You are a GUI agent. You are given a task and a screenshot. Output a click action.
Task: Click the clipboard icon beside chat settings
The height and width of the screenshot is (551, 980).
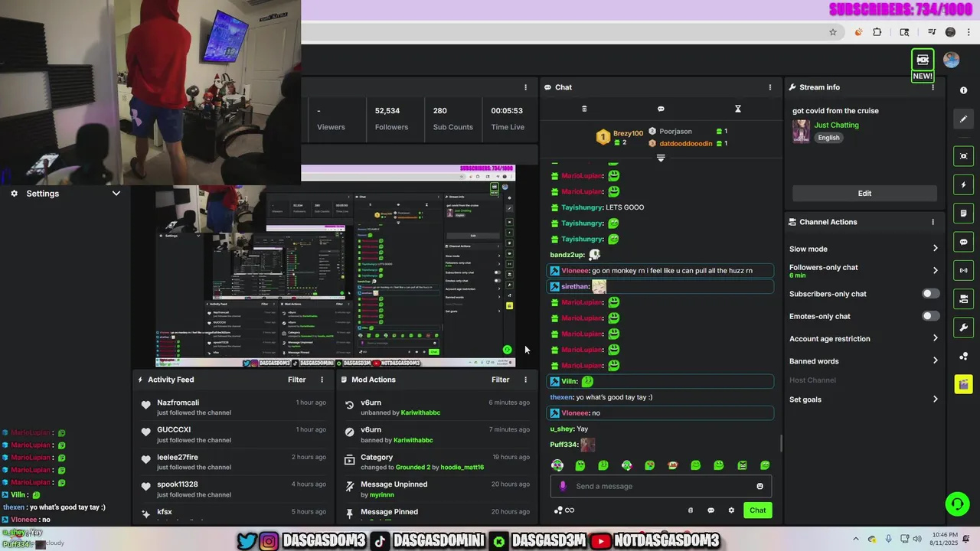point(690,510)
